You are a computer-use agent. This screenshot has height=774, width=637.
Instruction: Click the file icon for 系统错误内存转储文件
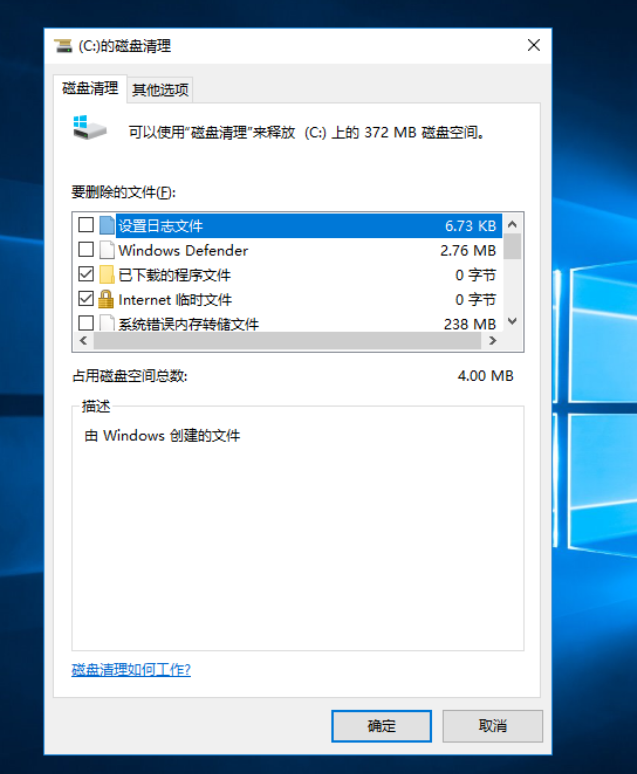(107, 323)
